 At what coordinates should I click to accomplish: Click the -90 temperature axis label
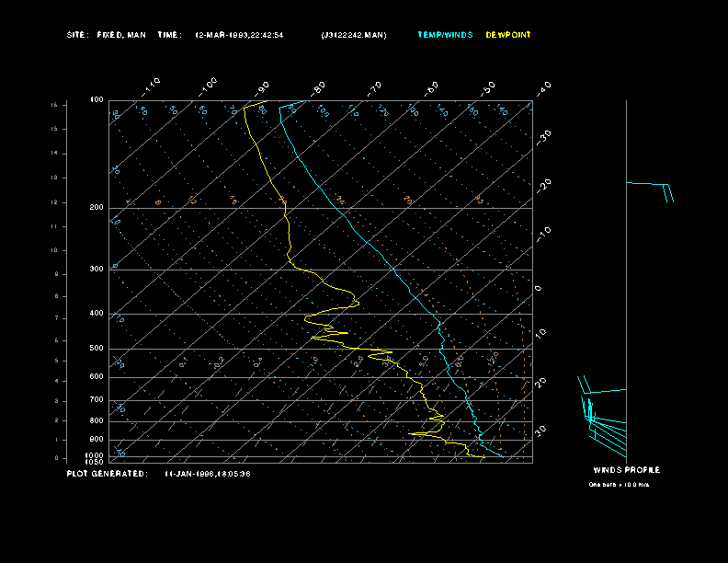(x=263, y=87)
